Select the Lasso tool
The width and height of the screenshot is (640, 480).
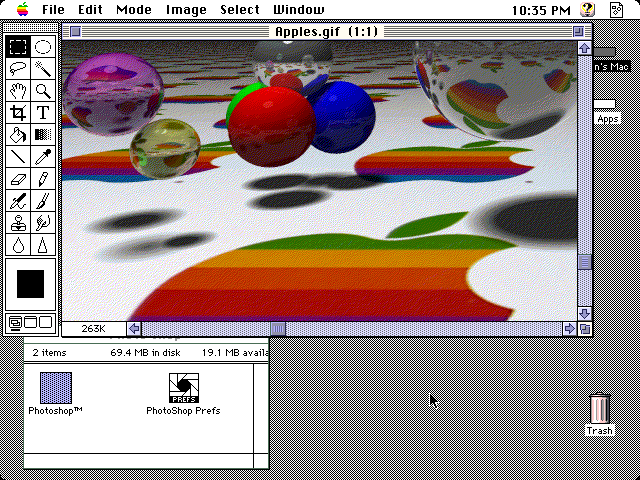pyautogui.click(x=18, y=68)
